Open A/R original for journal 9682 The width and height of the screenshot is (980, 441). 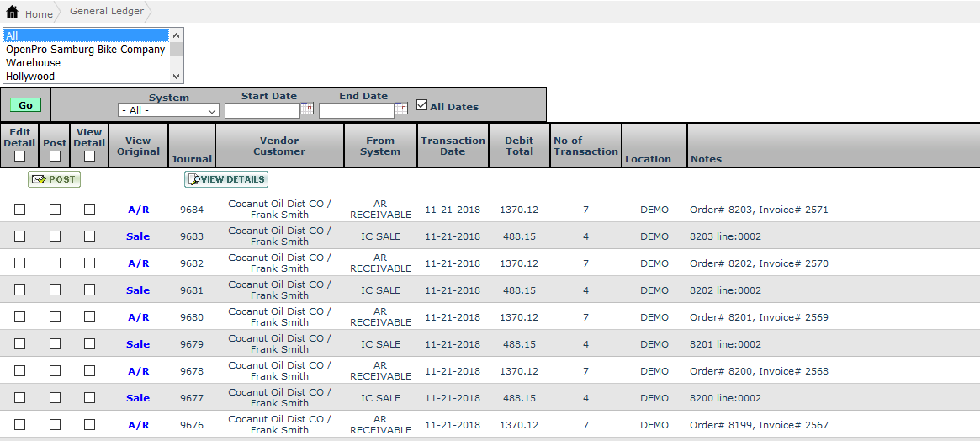point(138,263)
